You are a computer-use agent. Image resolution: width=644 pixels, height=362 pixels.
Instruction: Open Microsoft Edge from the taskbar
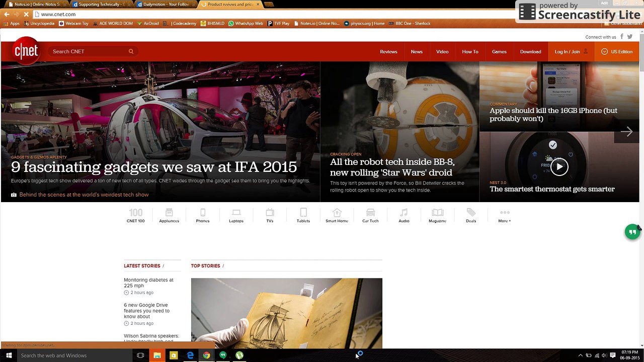click(x=190, y=355)
